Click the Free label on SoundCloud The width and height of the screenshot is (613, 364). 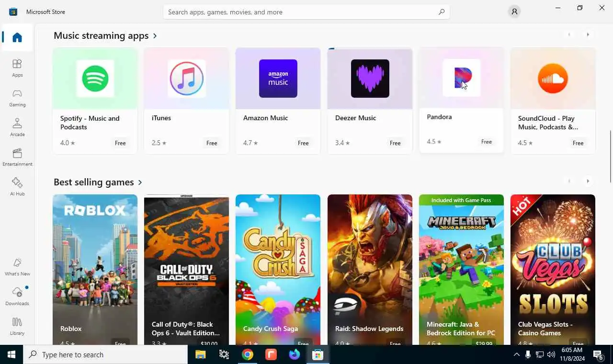(x=578, y=143)
